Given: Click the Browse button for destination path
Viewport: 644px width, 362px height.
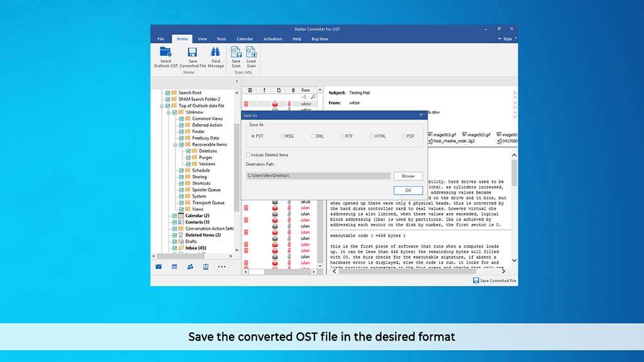Looking at the screenshot, I should (x=408, y=176).
